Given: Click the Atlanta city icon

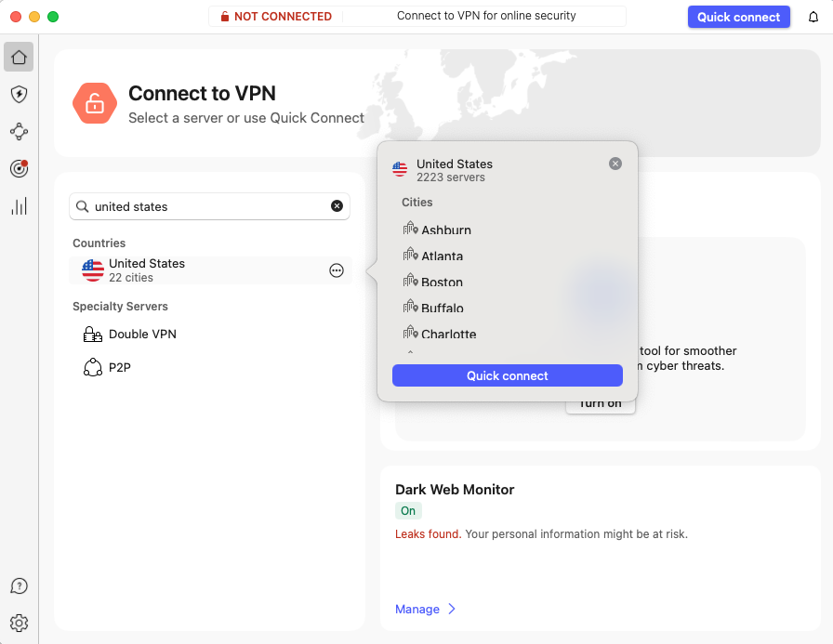Looking at the screenshot, I should pos(410,255).
